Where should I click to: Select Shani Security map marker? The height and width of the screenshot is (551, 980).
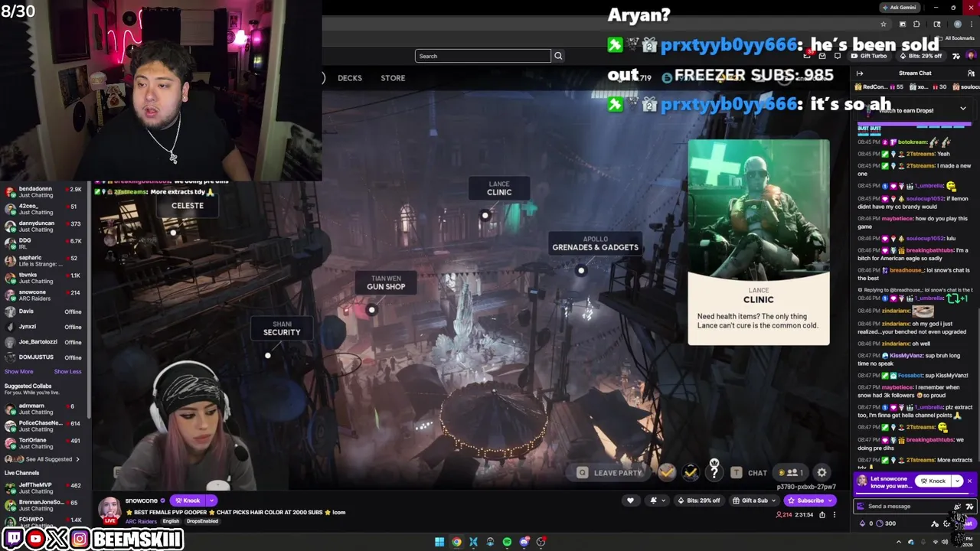coord(282,328)
